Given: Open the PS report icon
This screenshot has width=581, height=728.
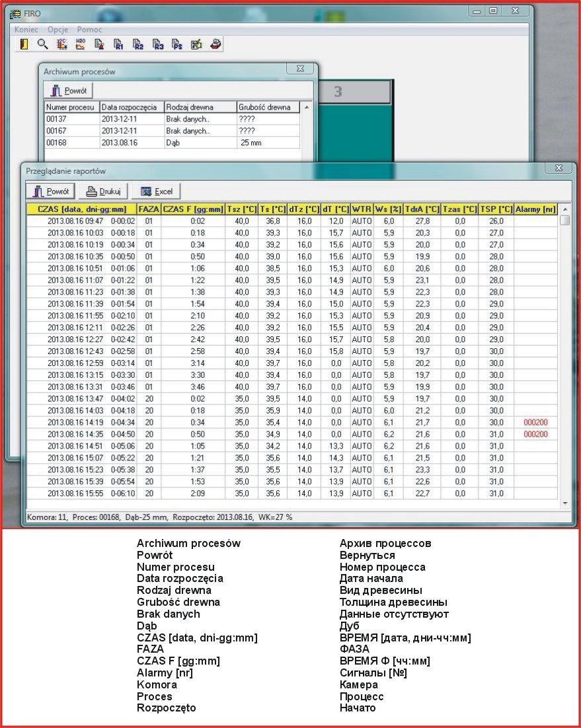Looking at the screenshot, I should 177,44.
